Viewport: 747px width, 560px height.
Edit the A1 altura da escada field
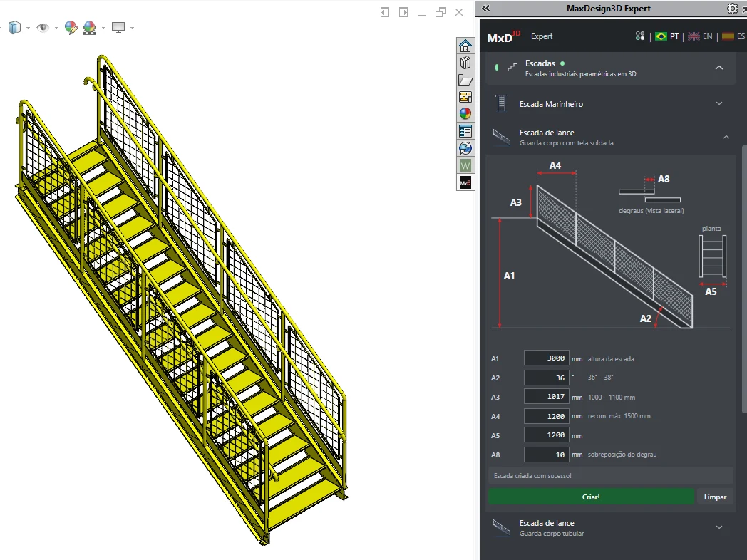(546, 358)
